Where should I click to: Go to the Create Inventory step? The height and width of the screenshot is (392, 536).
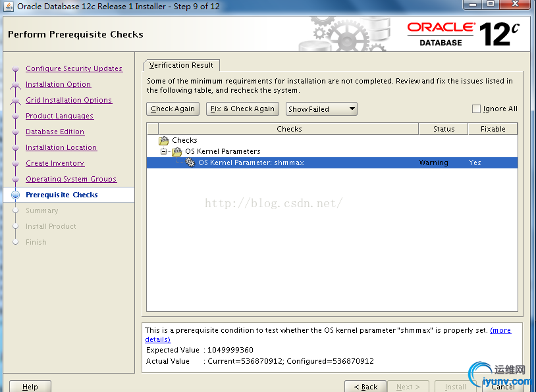tap(55, 163)
